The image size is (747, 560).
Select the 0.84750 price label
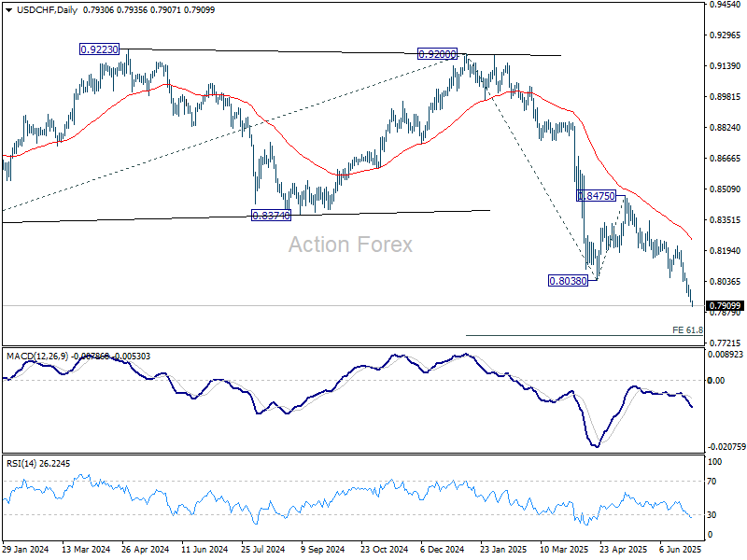(x=596, y=196)
